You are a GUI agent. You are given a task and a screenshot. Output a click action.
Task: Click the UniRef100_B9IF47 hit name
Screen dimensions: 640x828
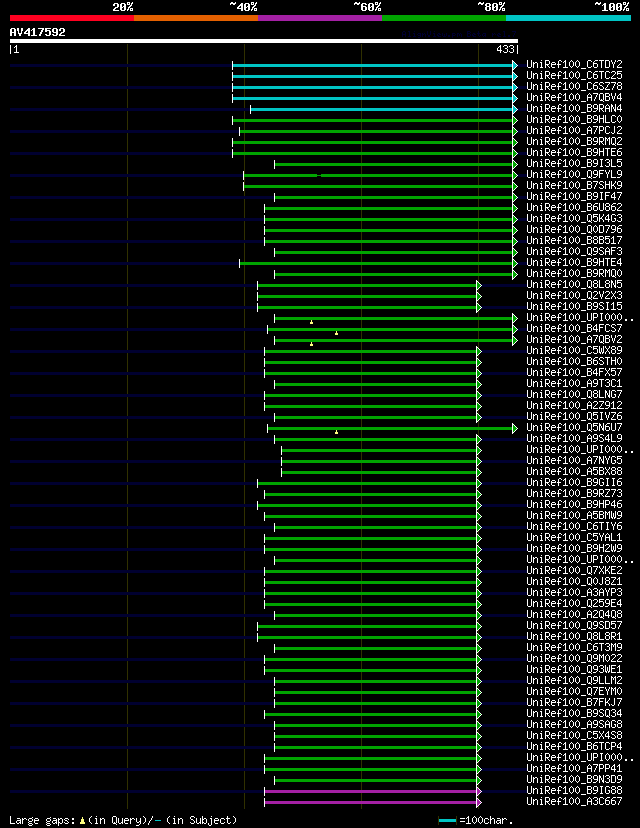[x=574, y=196]
